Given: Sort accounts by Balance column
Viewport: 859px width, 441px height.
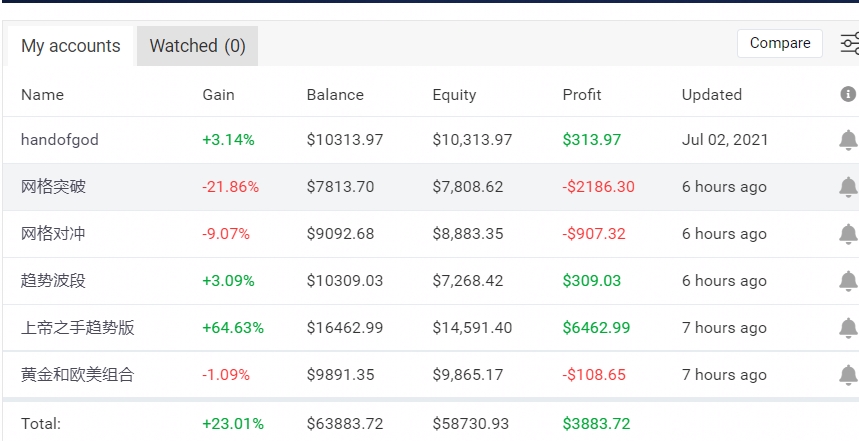Looking at the screenshot, I should click(335, 95).
